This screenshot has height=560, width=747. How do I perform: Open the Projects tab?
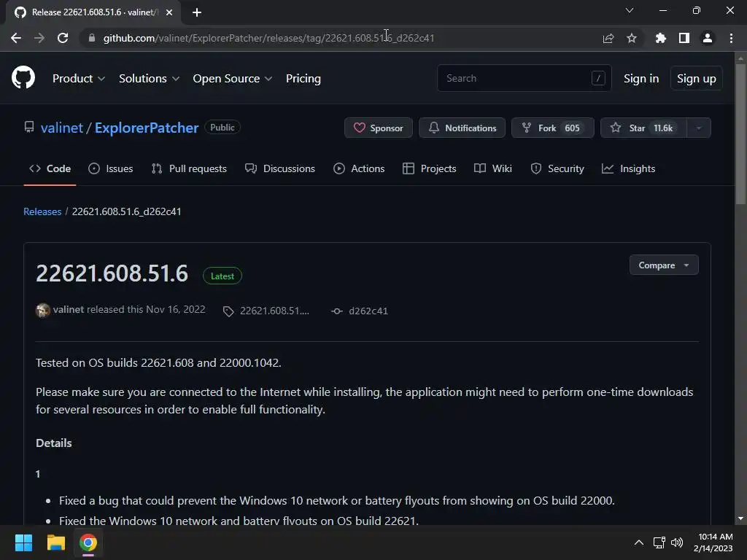click(x=429, y=168)
